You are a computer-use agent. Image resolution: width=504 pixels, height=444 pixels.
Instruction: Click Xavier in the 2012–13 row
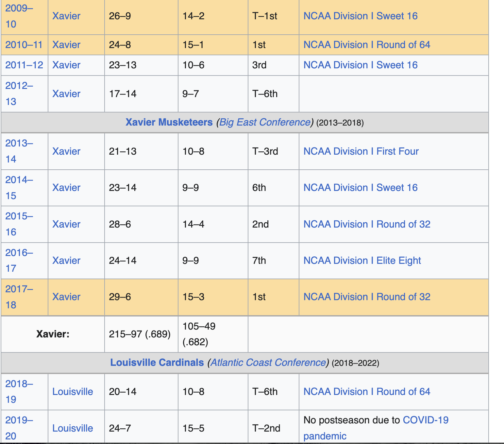click(x=66, y=94)
